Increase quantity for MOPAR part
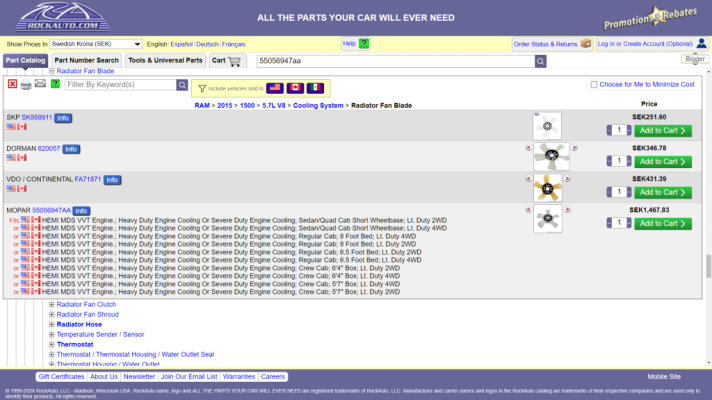Image resolution: width=712 pixels, height=400 pixels. click(x=629, y=223)
